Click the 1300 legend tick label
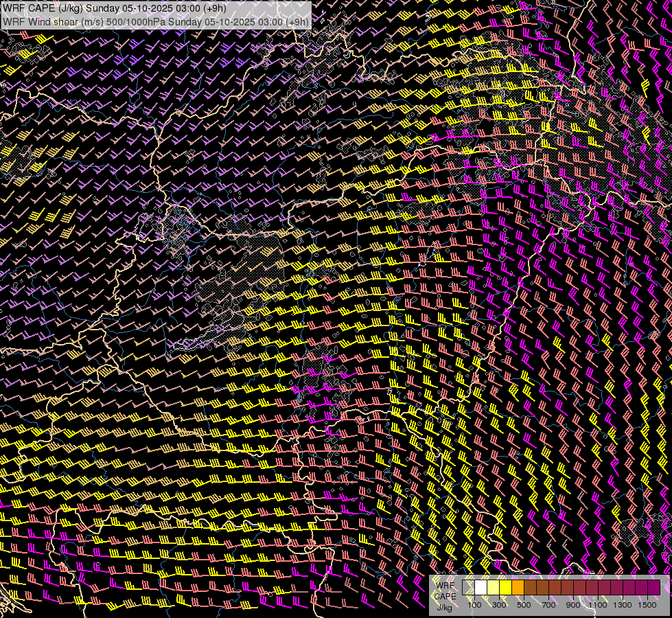The width and height of the screenshot is (672, 618). [623, 605]
